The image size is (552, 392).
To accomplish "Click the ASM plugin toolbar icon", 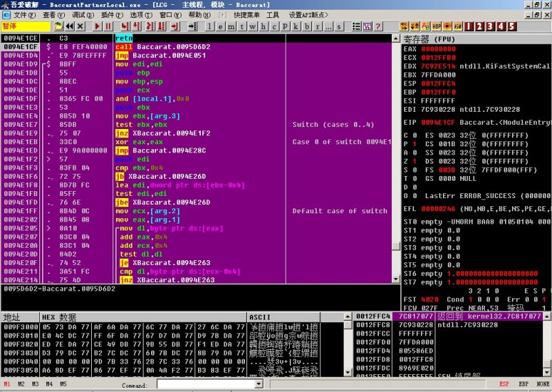I will (x=458, y=26).
